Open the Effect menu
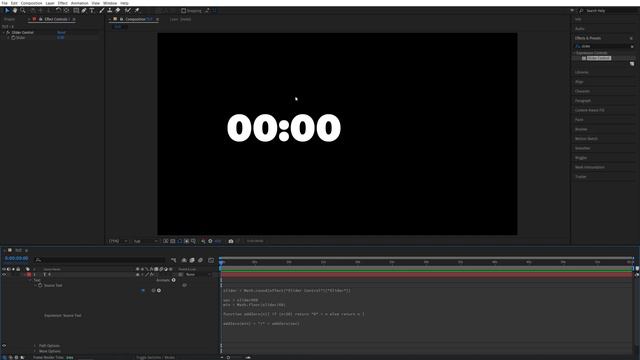The image size is (640, 360). pos(62,3)
